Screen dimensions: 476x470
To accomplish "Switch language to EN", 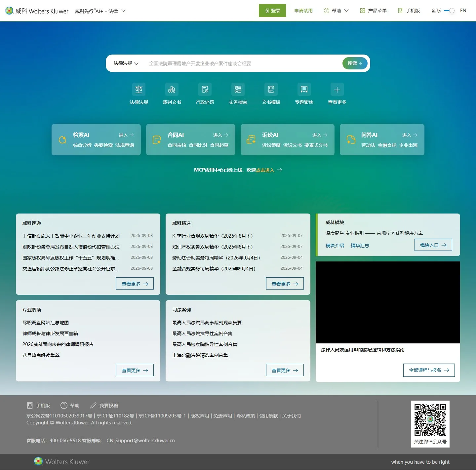I will click(x=463, y=11).
